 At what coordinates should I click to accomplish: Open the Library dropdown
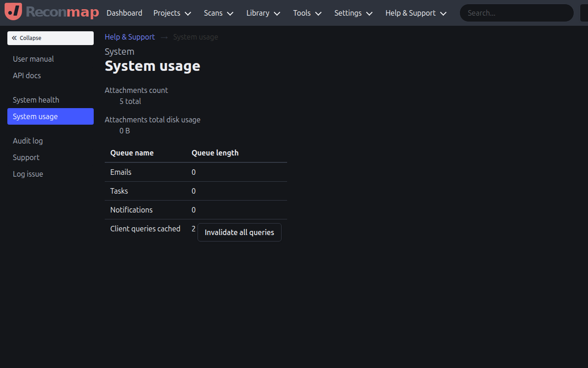pyautogui.click(x=263, y=13)
